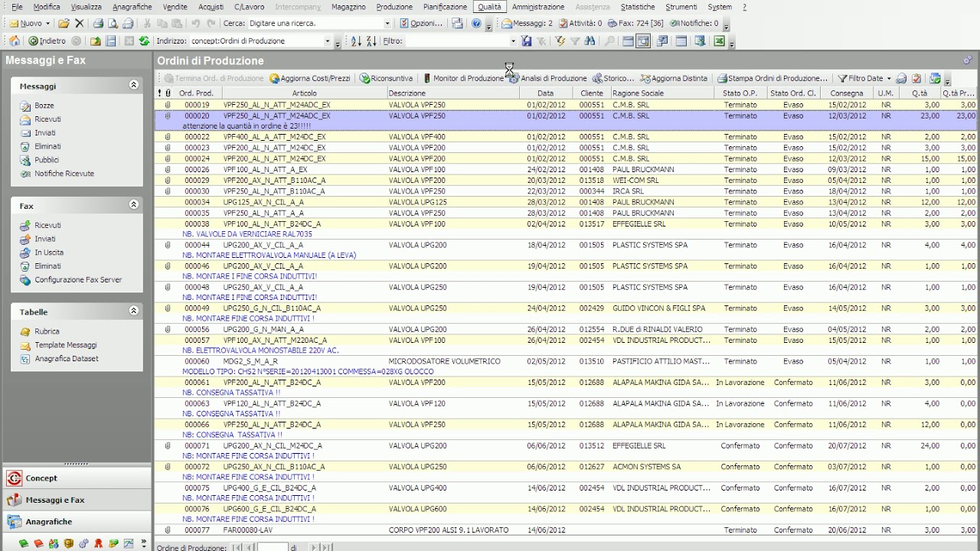Open Template Messaggi under Tabelle
The height and width of the screenshot is (551, 980).
[66, 345]
